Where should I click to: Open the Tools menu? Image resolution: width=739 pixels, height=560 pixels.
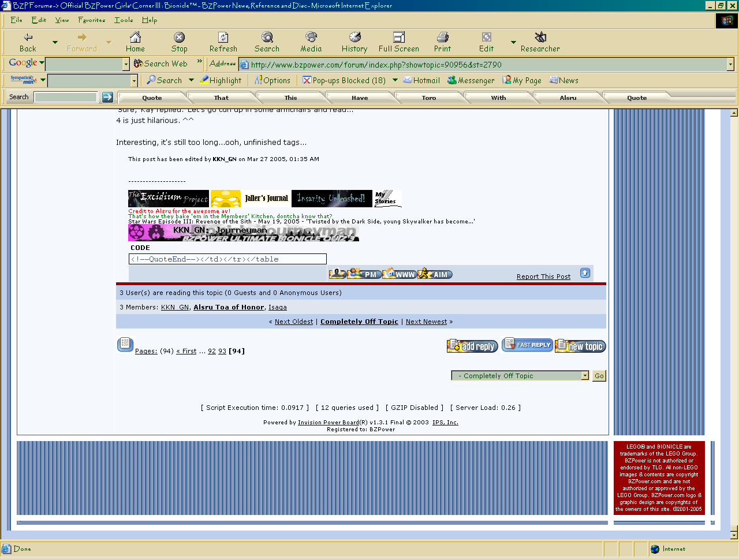124,20
